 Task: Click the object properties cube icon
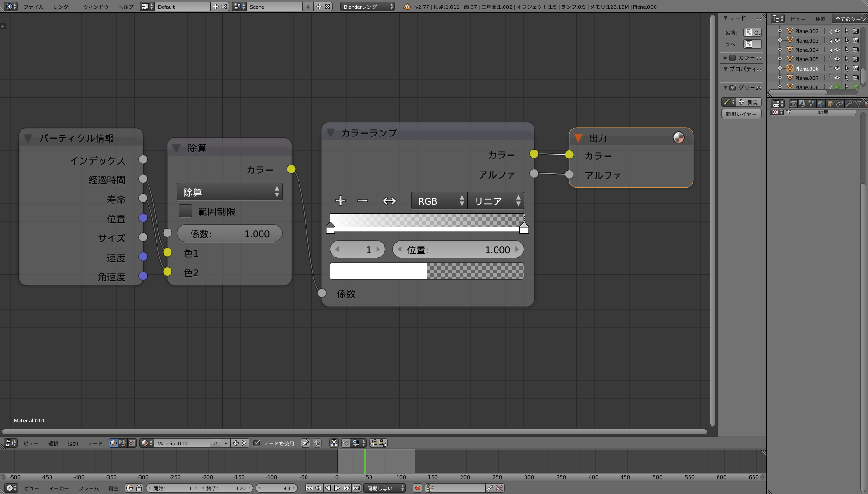tap(830, 104)
